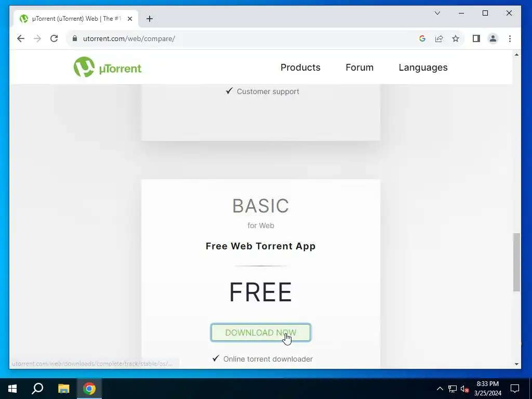Open the Chrome side panel

click(476, 38)
